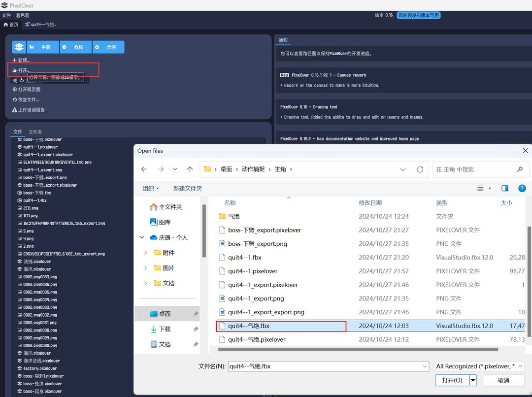The width and height of the screenshot is (532, 397).
Task: Select 图库 in navigation pane
Action: [160, 222]
